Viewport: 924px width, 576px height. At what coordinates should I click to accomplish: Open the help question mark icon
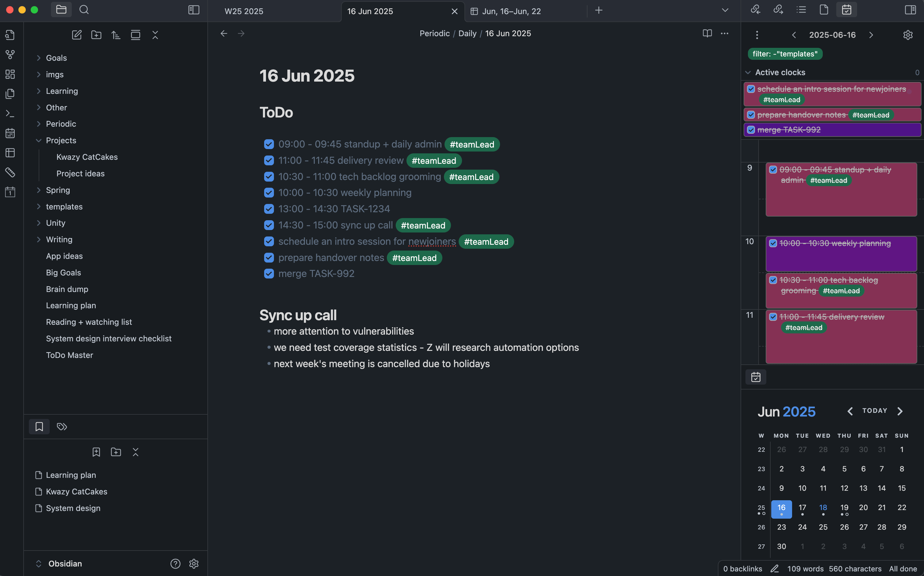[x=175, y=564]
